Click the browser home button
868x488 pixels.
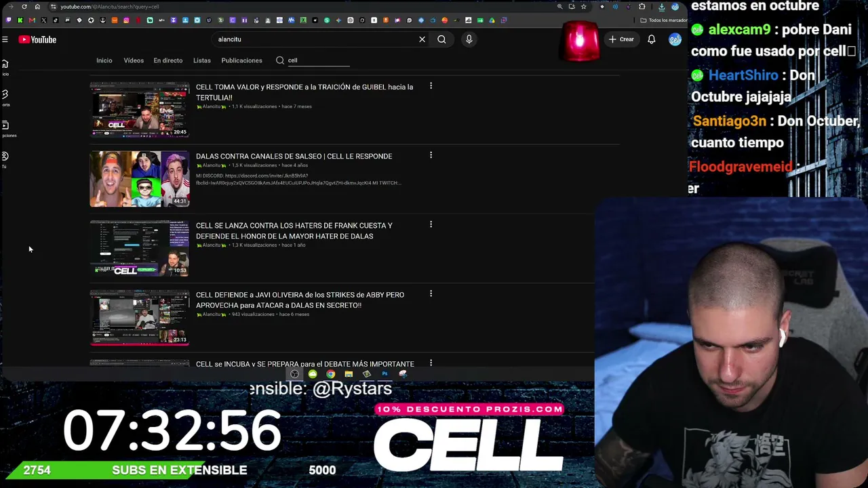37,7
